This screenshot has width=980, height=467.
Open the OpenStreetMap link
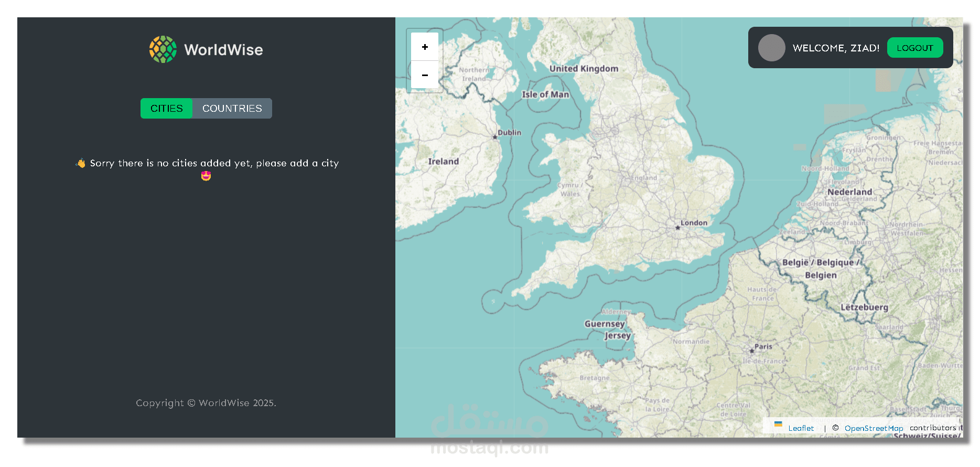coord(874,428)
